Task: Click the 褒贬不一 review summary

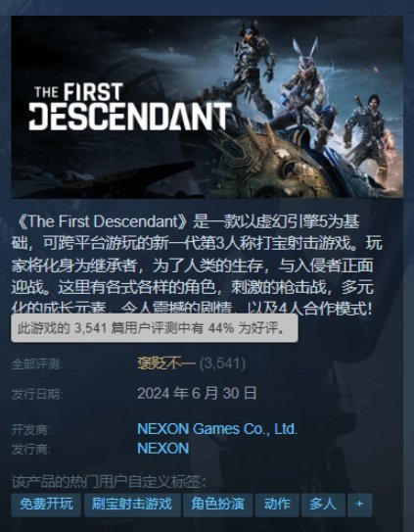Action: (166, 363)
